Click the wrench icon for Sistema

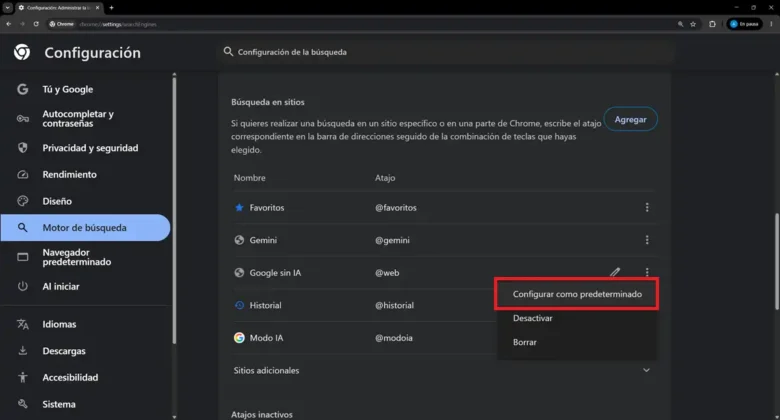[22, 404]
